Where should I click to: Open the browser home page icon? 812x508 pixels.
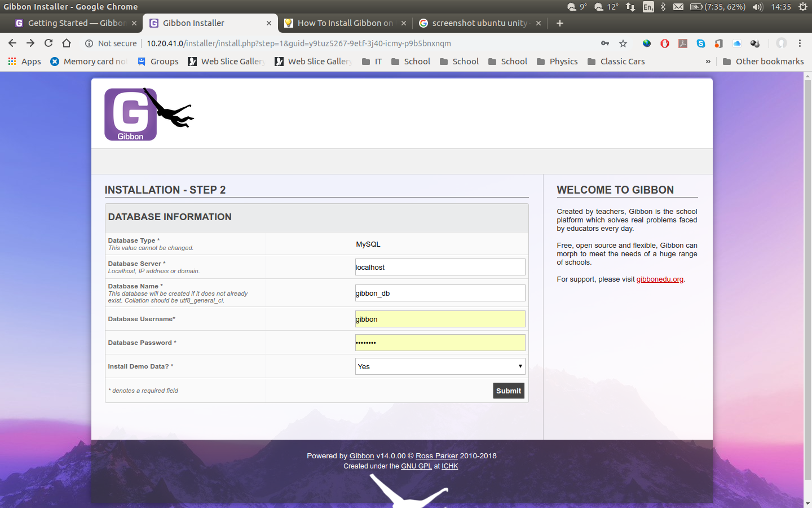67,43
